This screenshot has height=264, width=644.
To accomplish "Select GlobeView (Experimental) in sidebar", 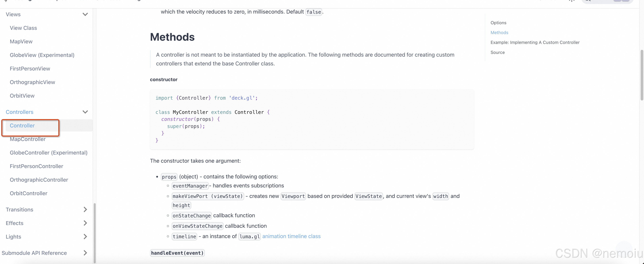I will (42, 55).
